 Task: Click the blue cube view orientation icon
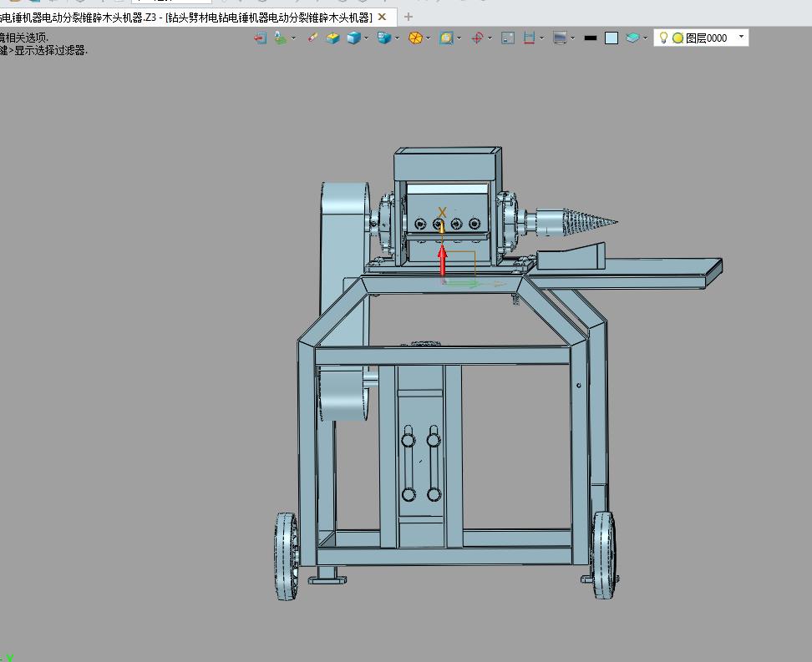(383, 38)
